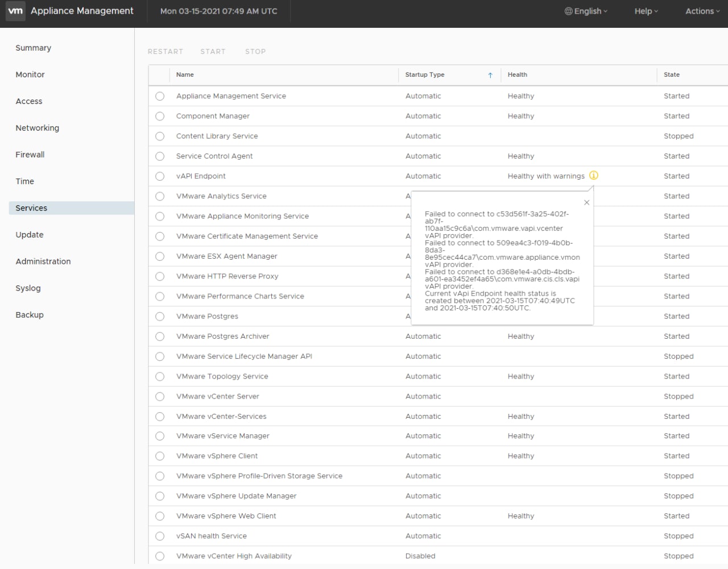Close the vAPI health warning popup
728x569 pixels.
pyautogui.click(x=586, y=202)
